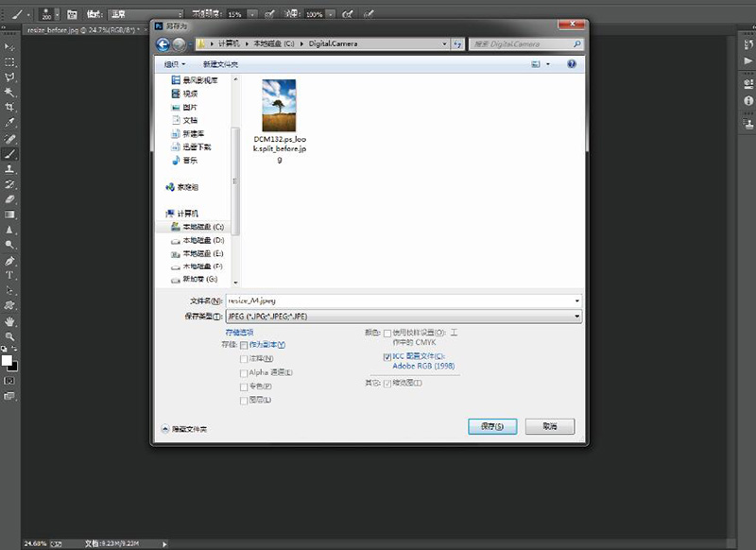
Task: Click the 取消 (Cancel) button
Action: point(549,426)
